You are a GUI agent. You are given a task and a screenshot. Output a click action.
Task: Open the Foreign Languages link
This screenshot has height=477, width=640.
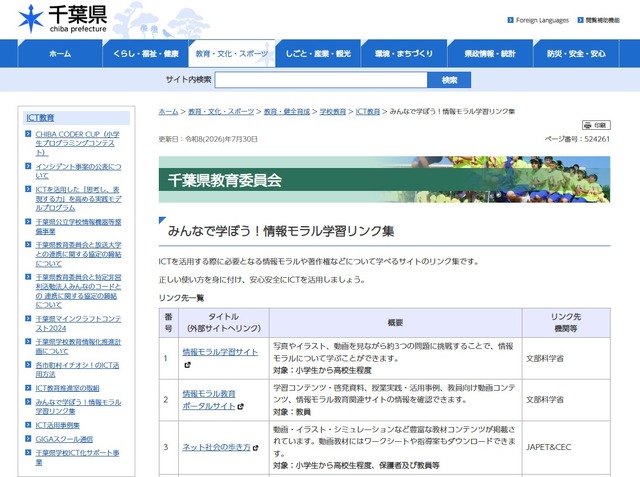tap(542, 20)
